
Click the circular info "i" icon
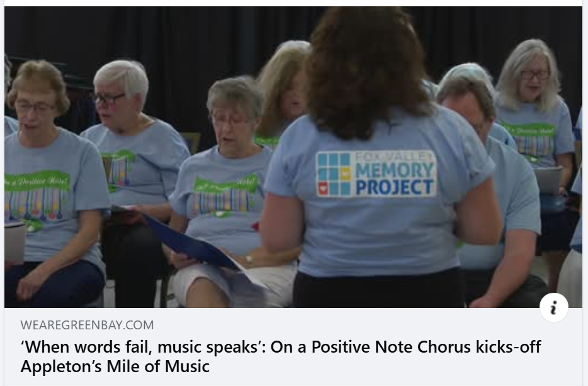click(x=553, y=307)
